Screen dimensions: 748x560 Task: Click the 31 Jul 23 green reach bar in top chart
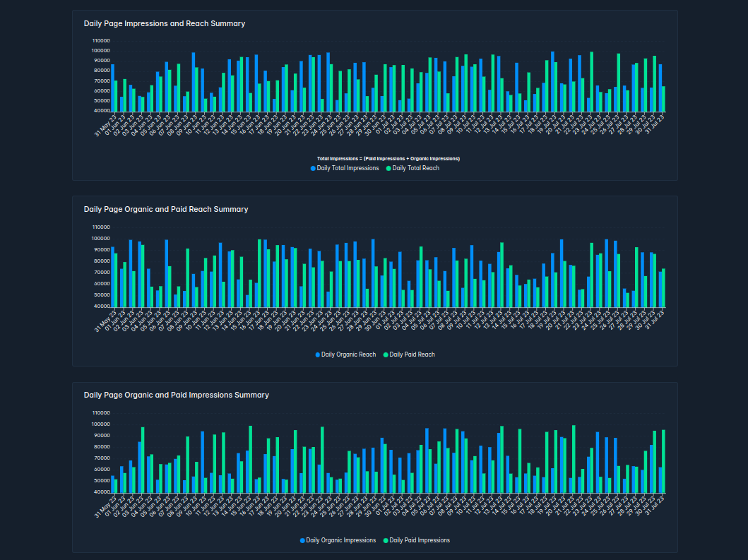pyautogui.click(x=663, y=99)
